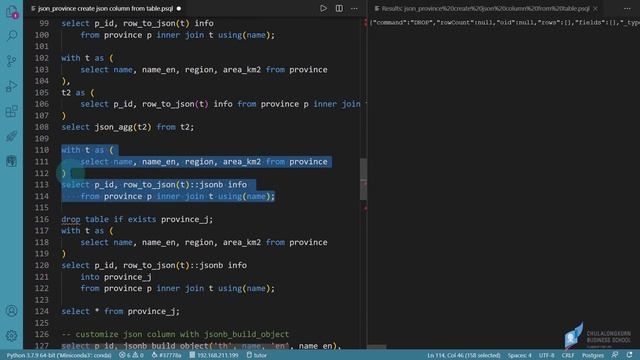
Task: Open the database explorer icon in activity bar
Action: point(11,161)
